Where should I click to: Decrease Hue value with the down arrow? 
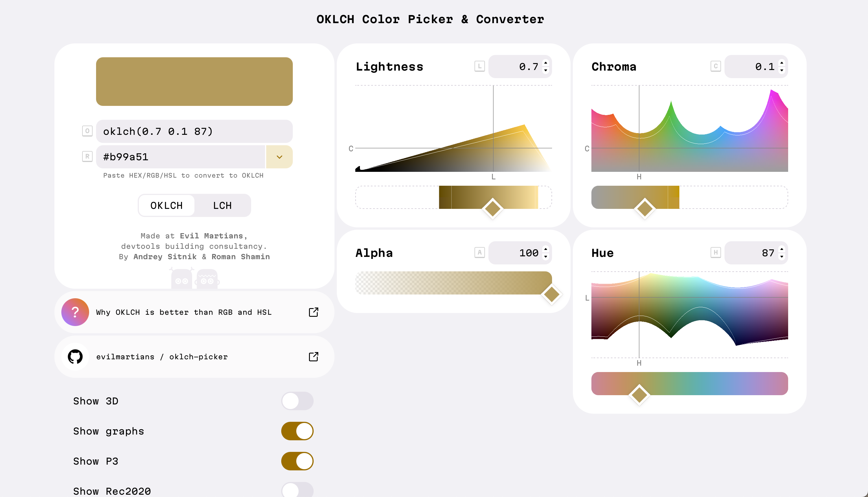coord(782,257)
